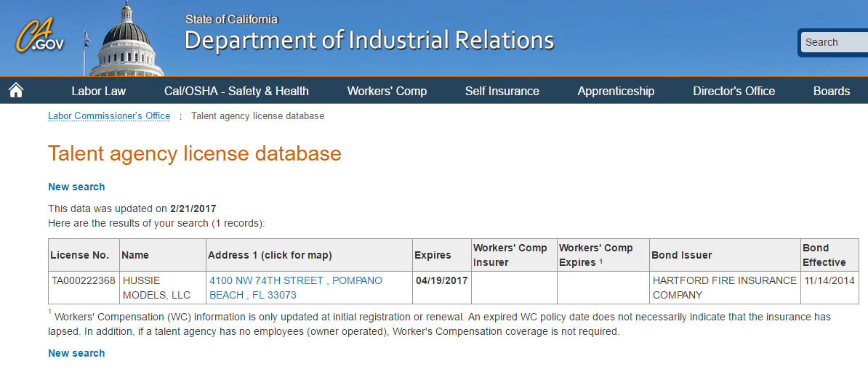Open map for 4100 NW 74th Street address
This screenshot has width=868, height=385.
pos(296,288)
